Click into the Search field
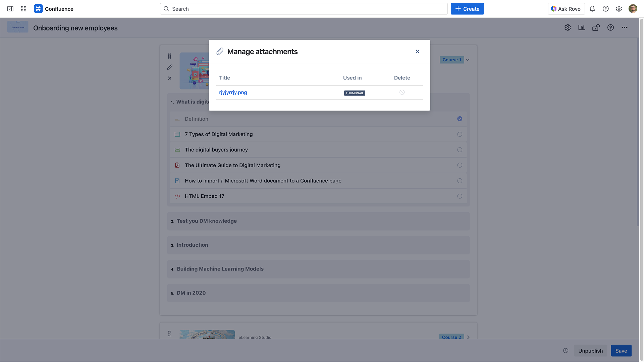The image size is (644, 362). pyautogui.click(x=304, y=9)
